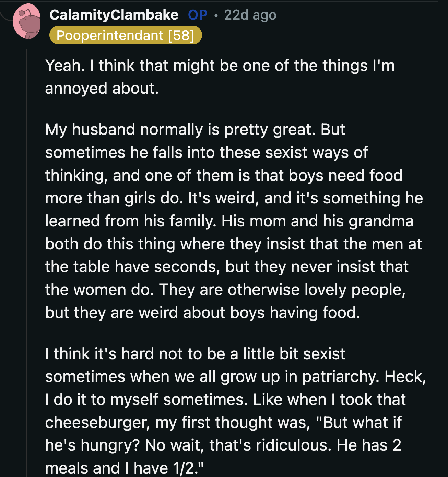Select the Pooperintendant [58] flair
Viewport: 448px width, 477px height.
point(126,35)
